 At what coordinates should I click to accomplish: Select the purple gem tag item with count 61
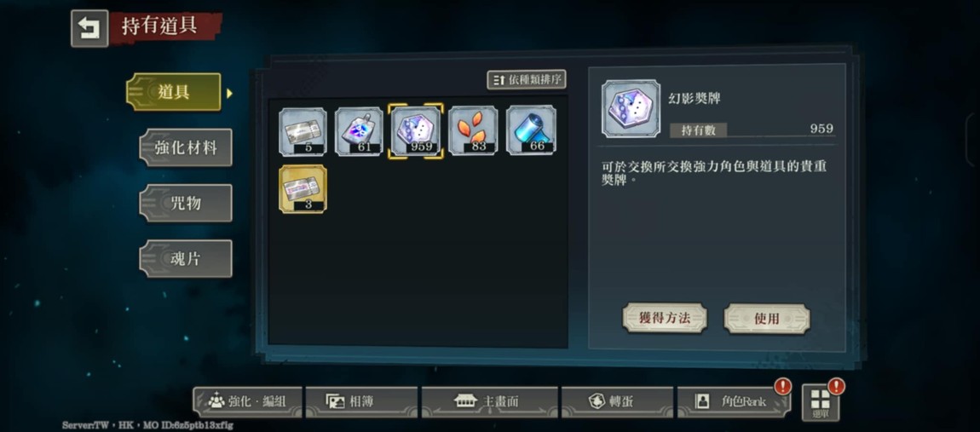point(359,131)
